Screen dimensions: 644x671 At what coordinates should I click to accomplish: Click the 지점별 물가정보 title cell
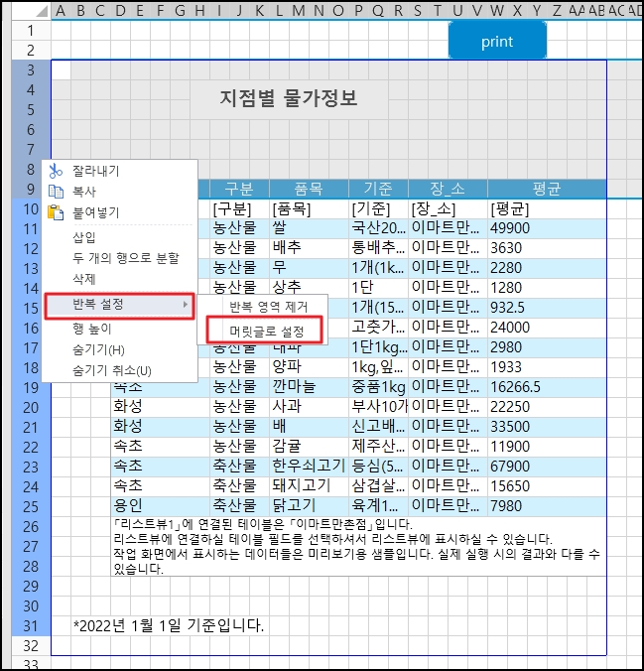[x=288, y=98]
